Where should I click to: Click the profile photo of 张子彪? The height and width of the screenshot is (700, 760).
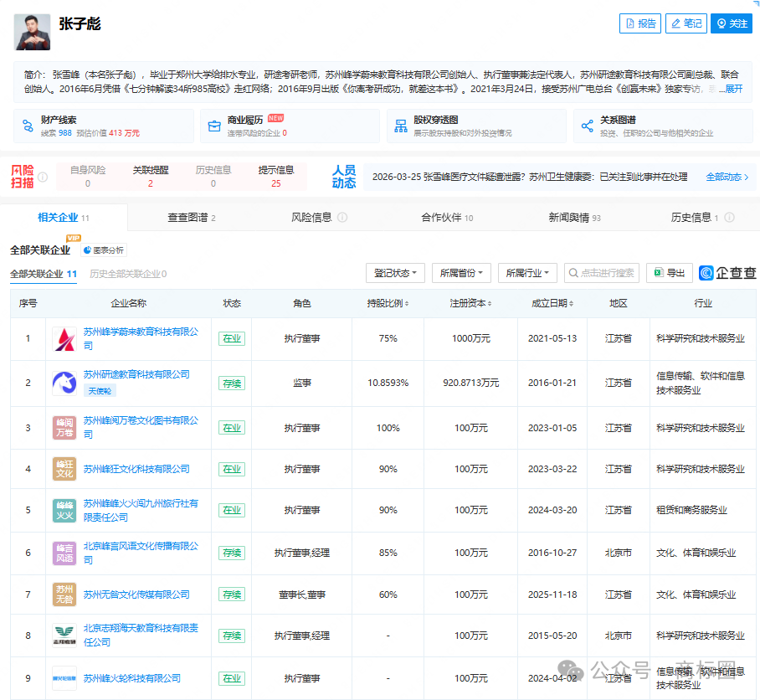point(32,32)
